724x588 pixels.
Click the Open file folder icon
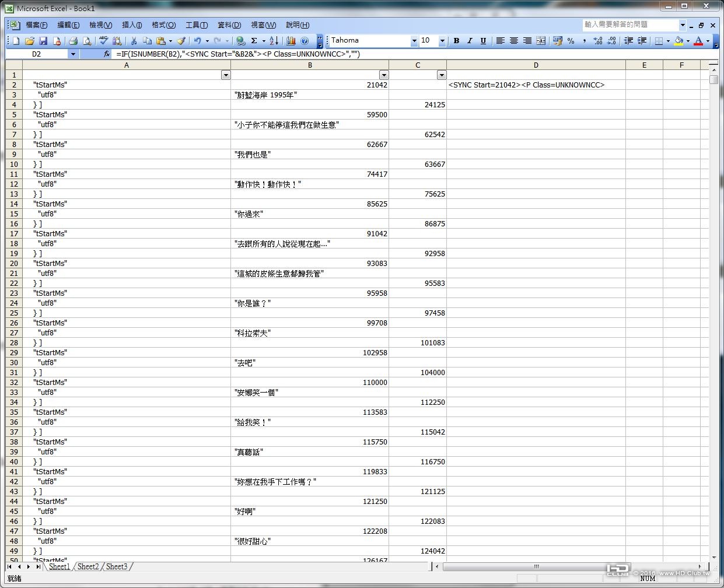point(30,41)
